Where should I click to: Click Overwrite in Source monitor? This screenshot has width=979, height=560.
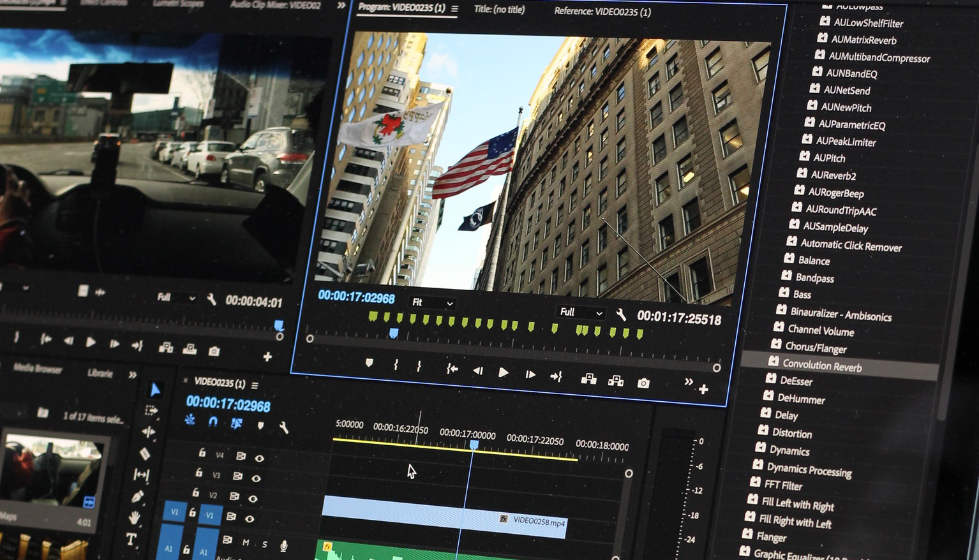pyautogui.click(x=190, y=349)
